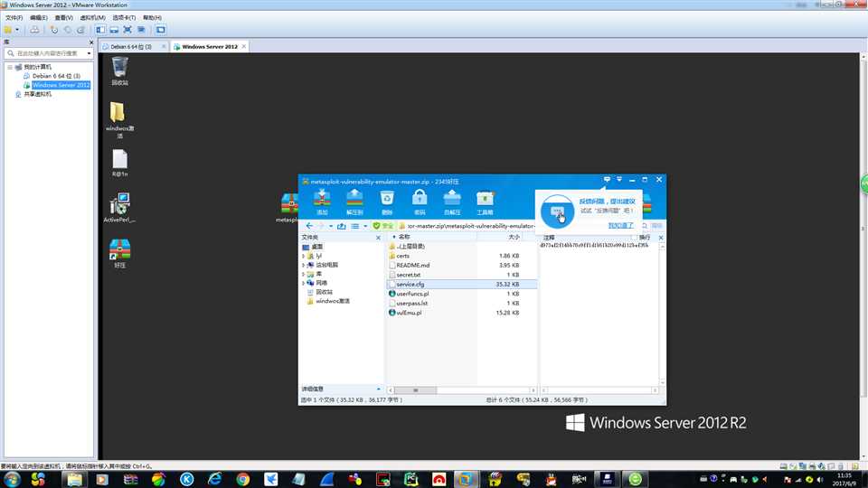This screenshot has height=488, width=868.
Task: Click the underlined dismiss link in the feedback popup
Action: 620,225
